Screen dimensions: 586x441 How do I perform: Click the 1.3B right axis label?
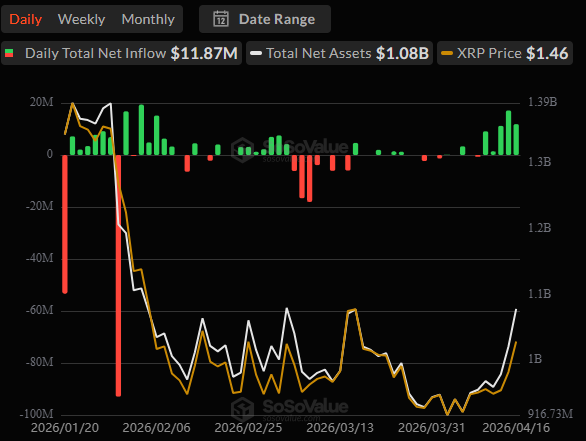539,162
